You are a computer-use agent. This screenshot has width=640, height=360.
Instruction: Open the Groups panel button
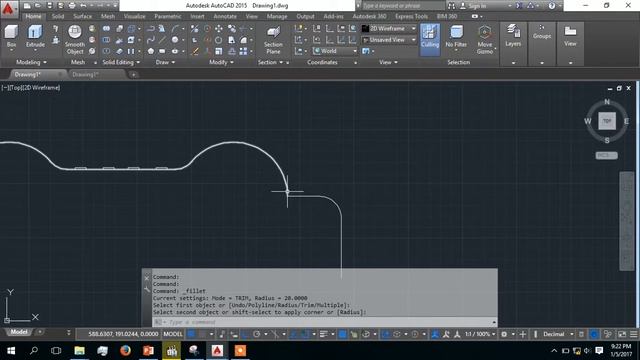(542, 32)
